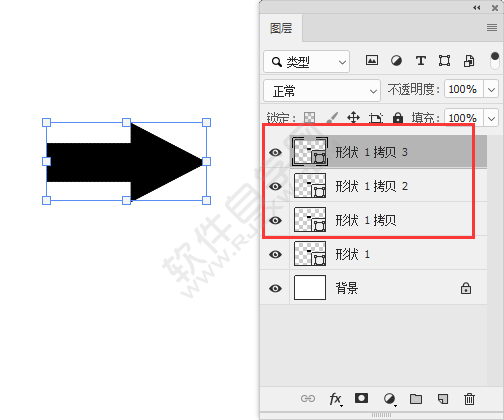Click the 形状 1 layer thumbnail
The height and width of the screenshot is (420, 504).
point(310,254)
